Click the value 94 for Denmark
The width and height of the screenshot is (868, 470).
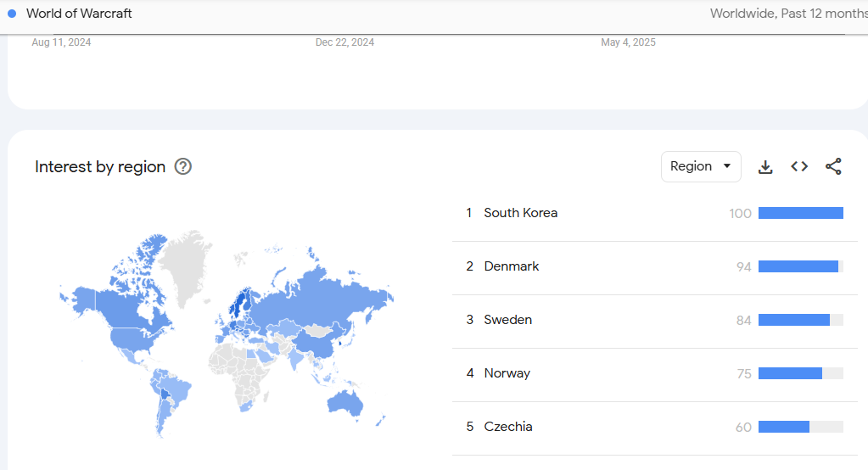[x=744, y=267]
